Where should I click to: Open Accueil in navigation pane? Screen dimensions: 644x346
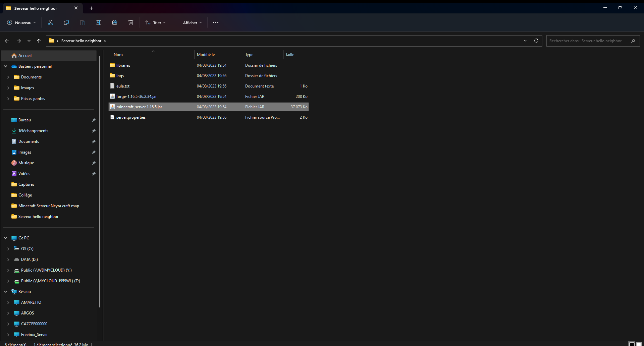click(x=49, y=56)
